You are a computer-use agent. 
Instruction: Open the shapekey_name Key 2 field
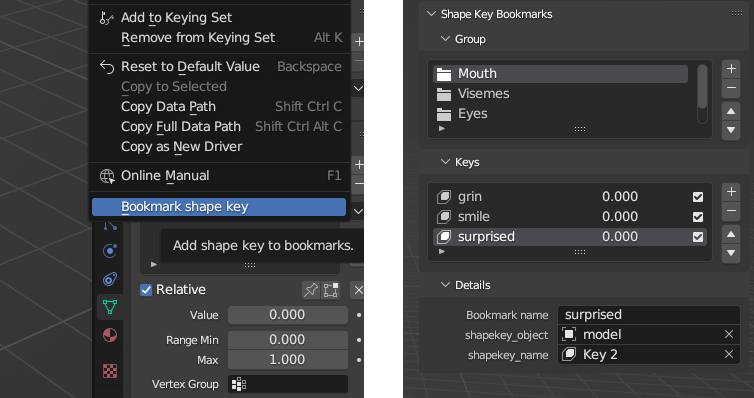pos(649,355)
